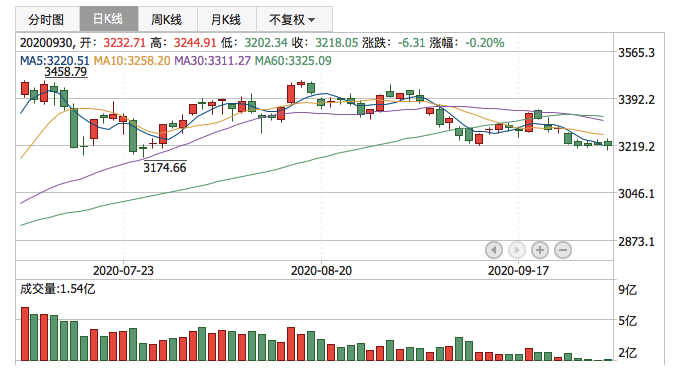
Task: Open the 月K线 monthly chart tab
Action: (x=227, y=19)
